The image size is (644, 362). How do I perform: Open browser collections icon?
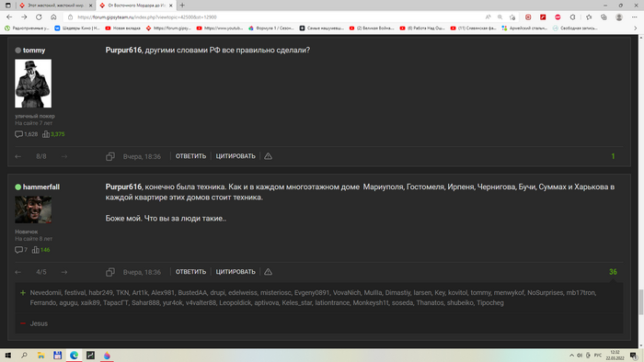tap(604, 17)
